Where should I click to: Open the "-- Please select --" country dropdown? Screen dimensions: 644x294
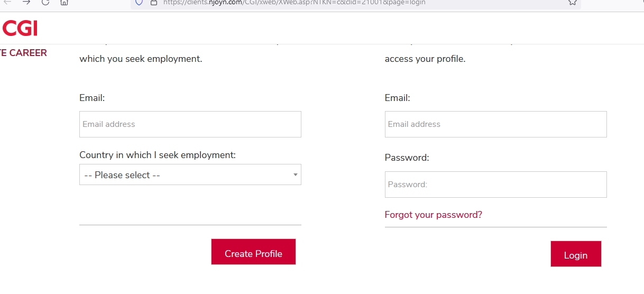(185, 174)
